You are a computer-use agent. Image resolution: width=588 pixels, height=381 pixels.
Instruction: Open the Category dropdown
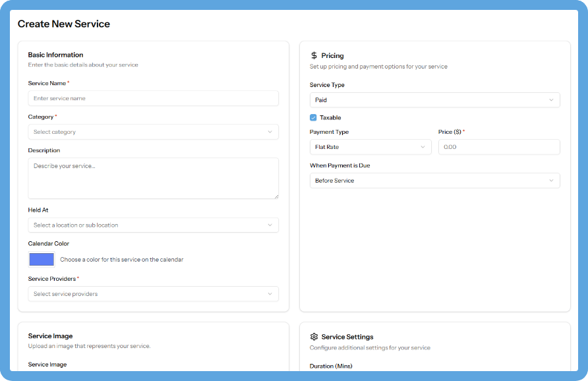[x=153, y=131]
